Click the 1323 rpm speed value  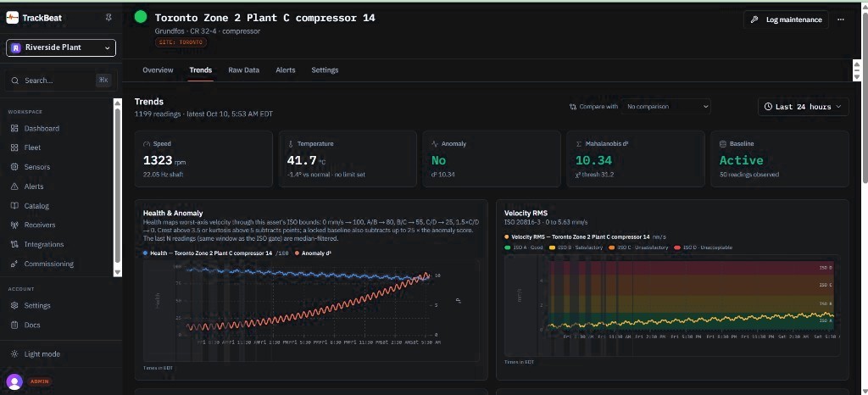(x=164, y=161)
